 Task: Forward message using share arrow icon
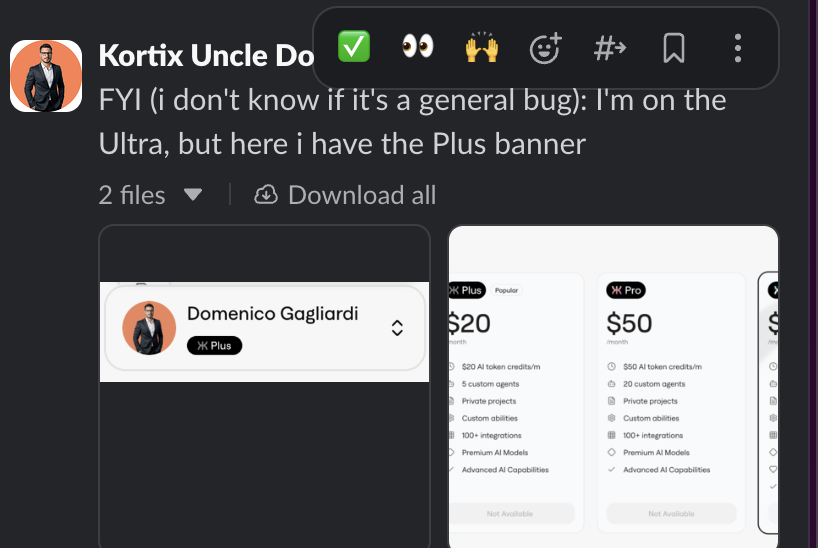click(x=610, y=47)
